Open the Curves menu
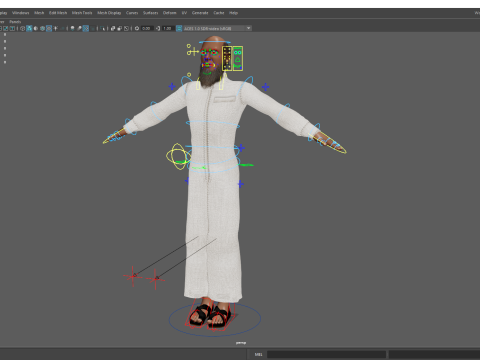The height and width of the screenshot is (360, 480). click(x=132, y=13)
